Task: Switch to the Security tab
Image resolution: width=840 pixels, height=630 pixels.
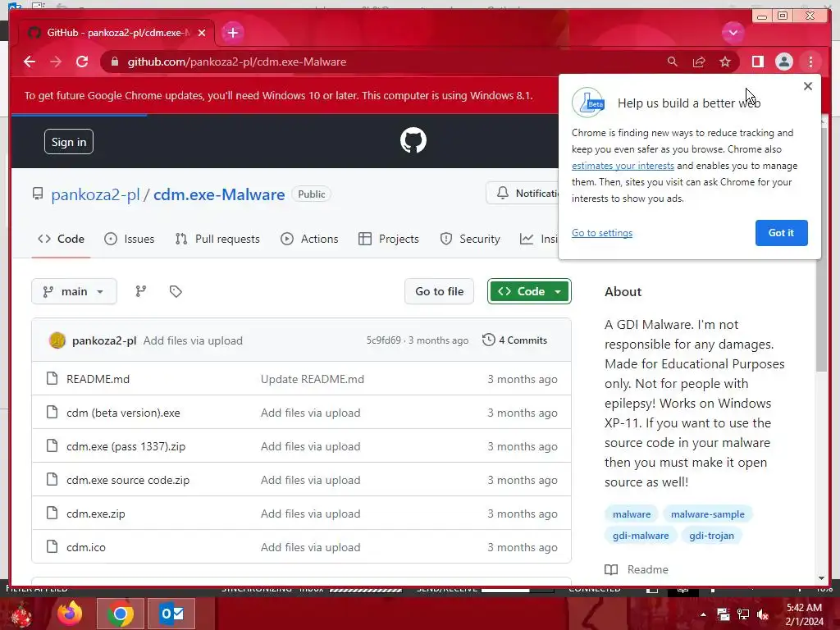Action: [470, 239]
